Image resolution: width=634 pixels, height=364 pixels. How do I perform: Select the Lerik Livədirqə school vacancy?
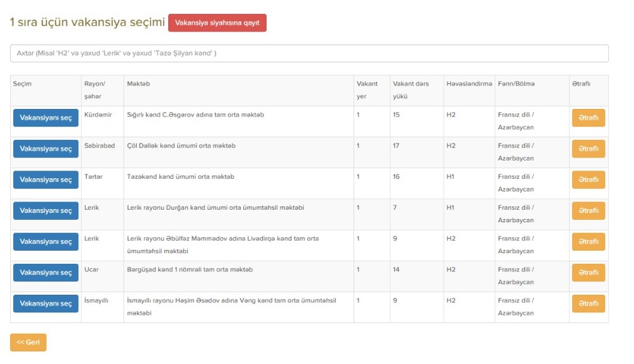pyautogui.click(x=45, y=242)
